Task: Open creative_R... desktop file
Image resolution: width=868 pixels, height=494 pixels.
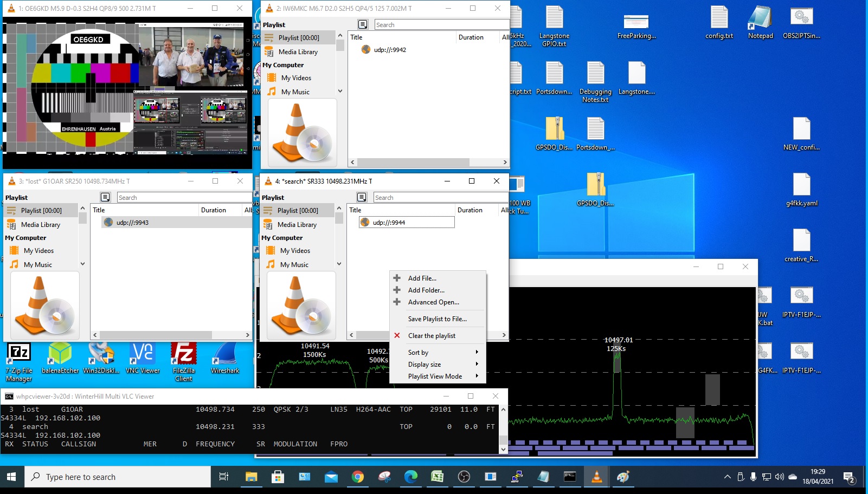Action: (x=801, y=246)
